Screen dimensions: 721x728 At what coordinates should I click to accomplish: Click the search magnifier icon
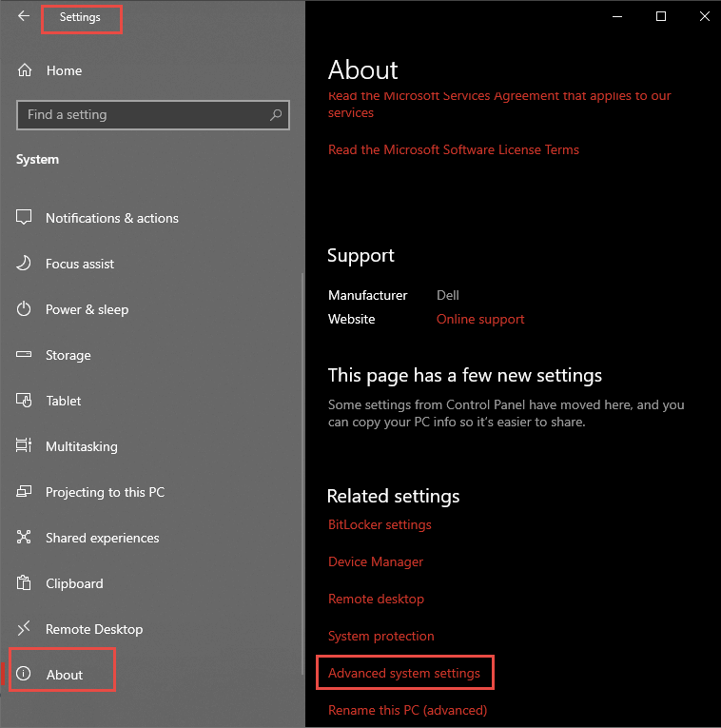click(276, 114)
